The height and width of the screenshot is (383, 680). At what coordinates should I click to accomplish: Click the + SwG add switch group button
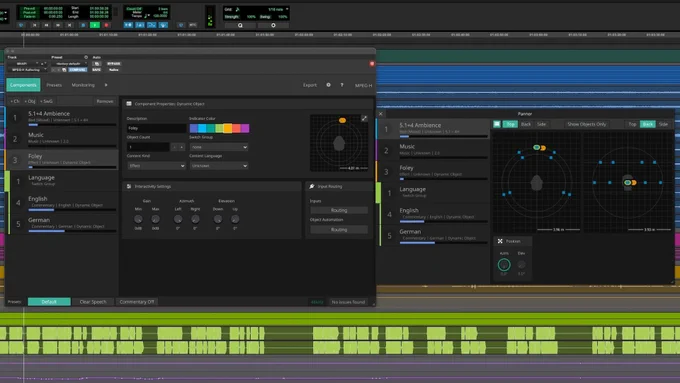click(46, 101)
